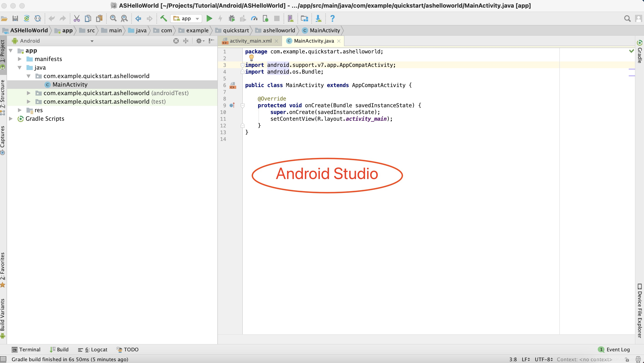Navigate Forward with the right arrow
The image size is (644, 363).
pyautogui.click(x=150, y=18)
